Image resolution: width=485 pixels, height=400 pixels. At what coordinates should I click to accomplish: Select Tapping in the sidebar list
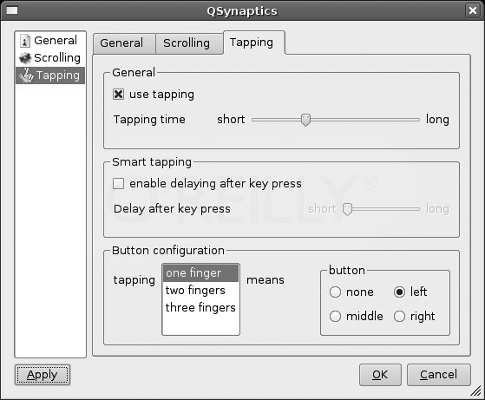(x=50, y=75)
